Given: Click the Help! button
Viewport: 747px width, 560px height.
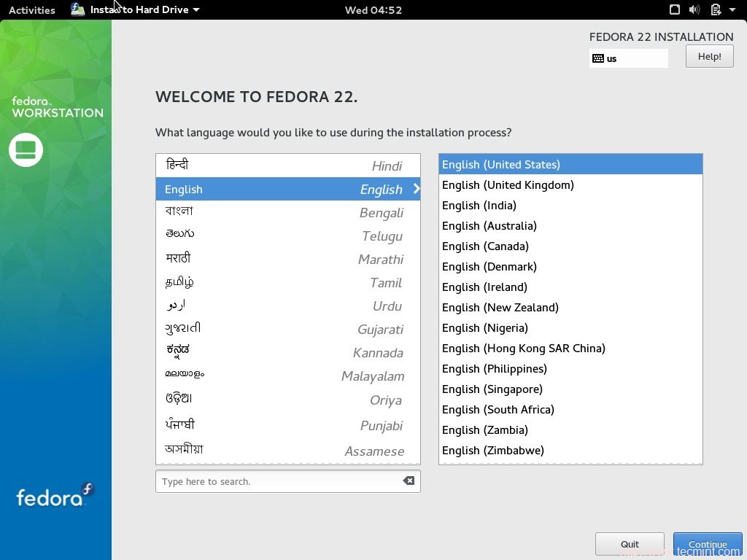Looking at the screenshot, I should pos(708,55).
